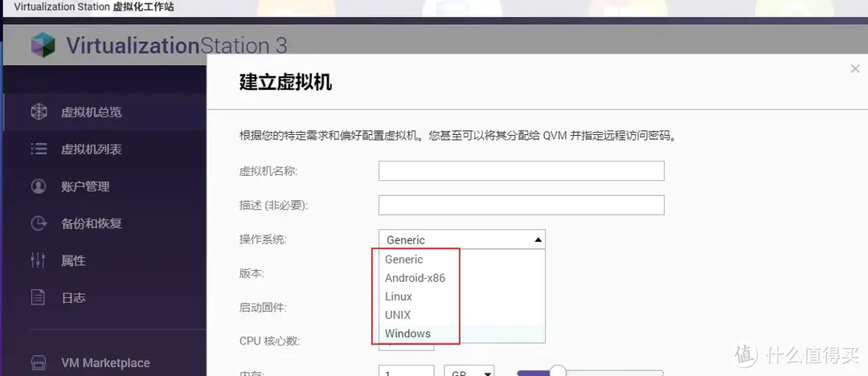Click the 描述 (非必要) input field
868x376 pixels.
pyautogui.click(x=522, y=206)
